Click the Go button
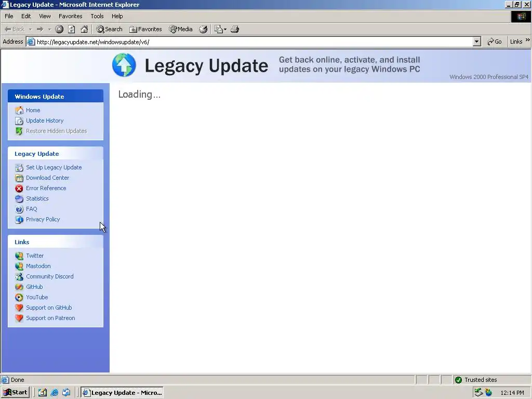This screenshot has width=532, height=399. (495, 42)
